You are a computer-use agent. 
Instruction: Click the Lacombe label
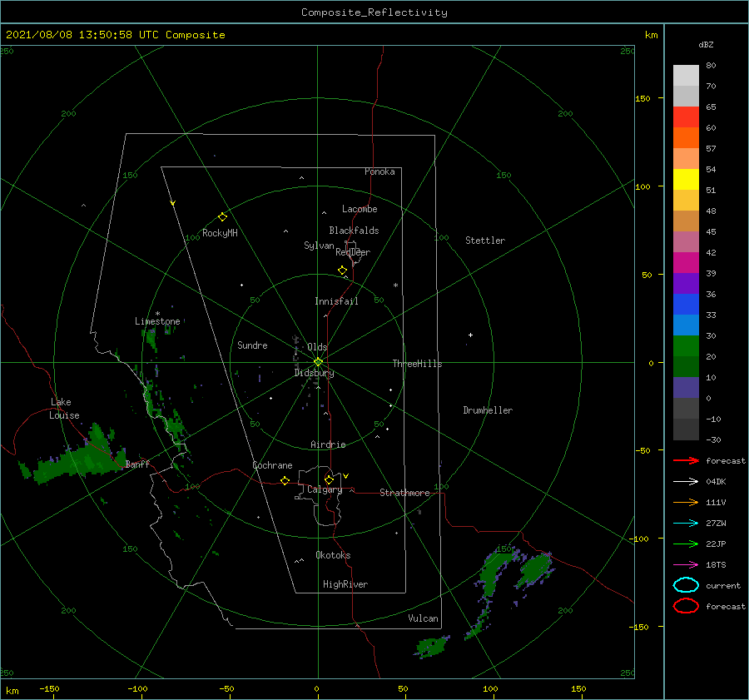pos(360,209)
